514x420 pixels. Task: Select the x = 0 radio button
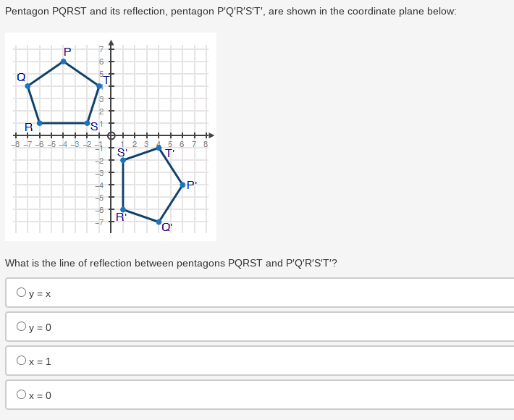tap(21, 394)
